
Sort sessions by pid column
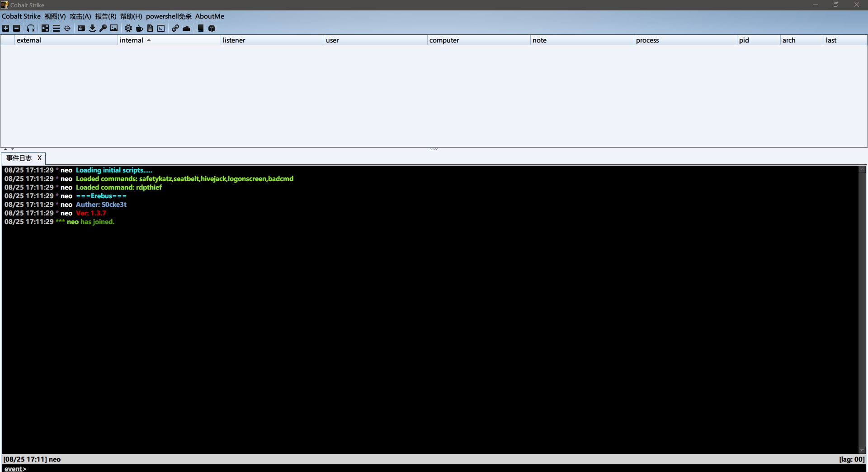click(759, 40)
